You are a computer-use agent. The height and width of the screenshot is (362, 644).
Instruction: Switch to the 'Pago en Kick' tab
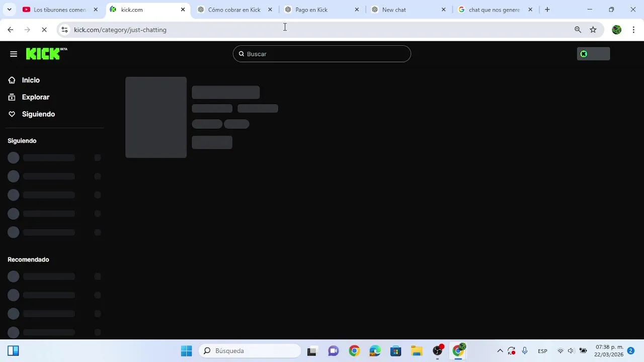(322, 10)
